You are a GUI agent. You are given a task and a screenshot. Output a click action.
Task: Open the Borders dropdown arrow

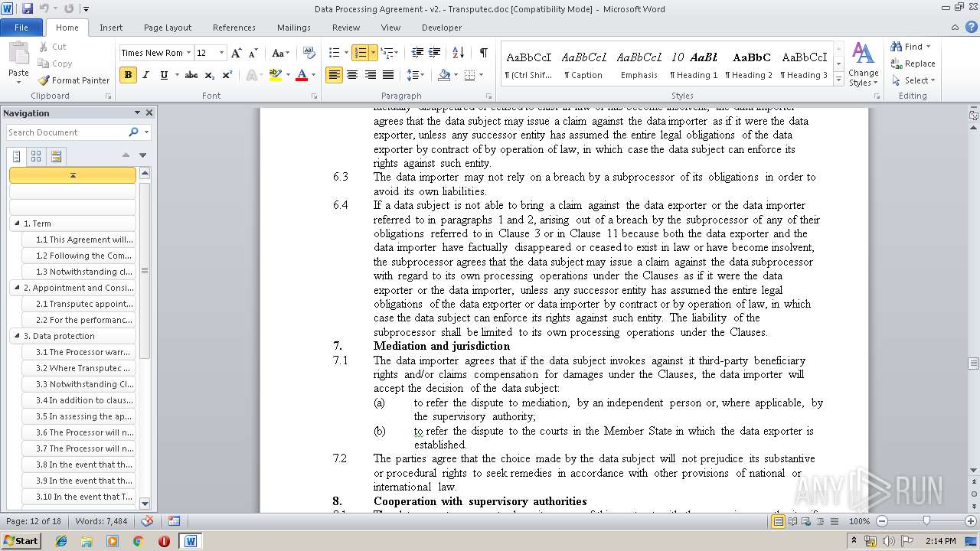(x=480, y=75)
